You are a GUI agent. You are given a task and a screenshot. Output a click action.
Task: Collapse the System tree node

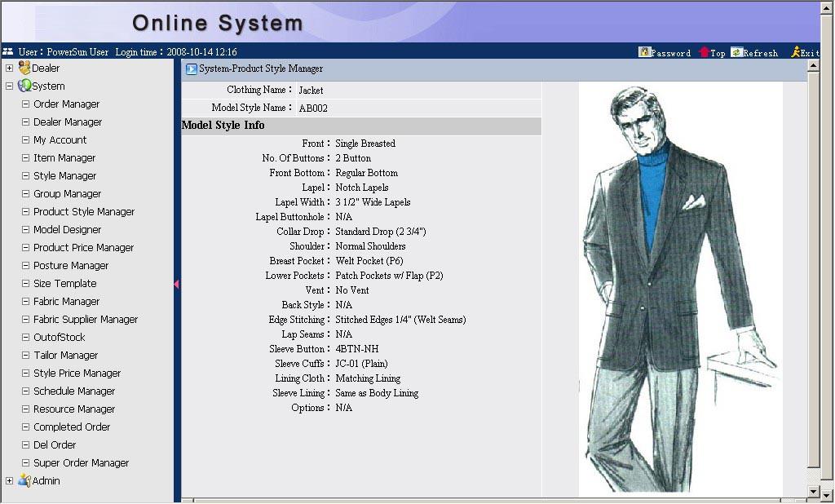point(9,86)
